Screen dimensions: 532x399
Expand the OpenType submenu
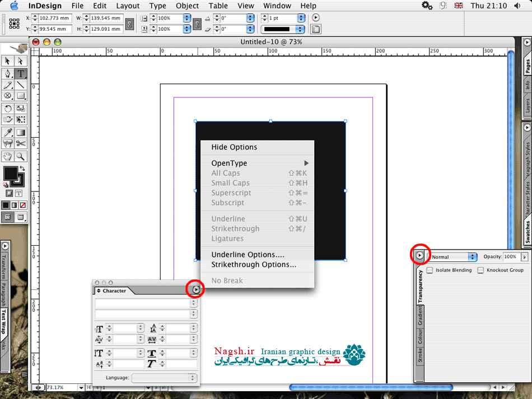coord(257,163)
